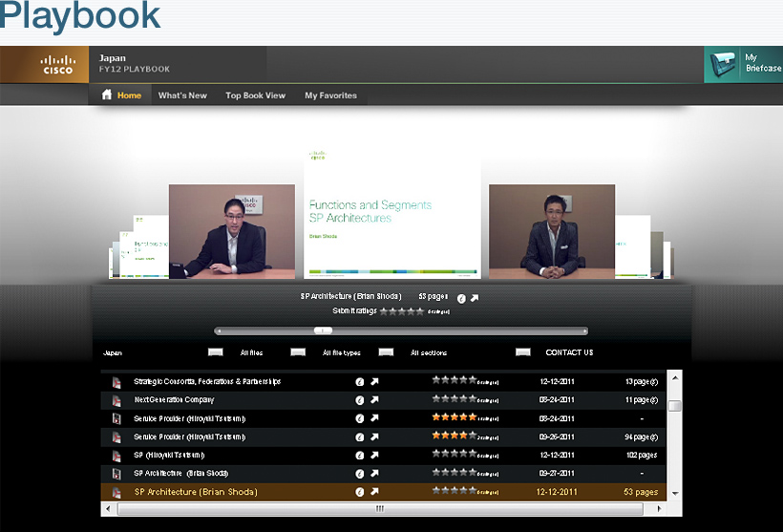Viewport: 783px width, 532px height.
Task: Click info icon for SP (Hiroyuki Tsutsumi) 102-page row
Action: point(360,455)
